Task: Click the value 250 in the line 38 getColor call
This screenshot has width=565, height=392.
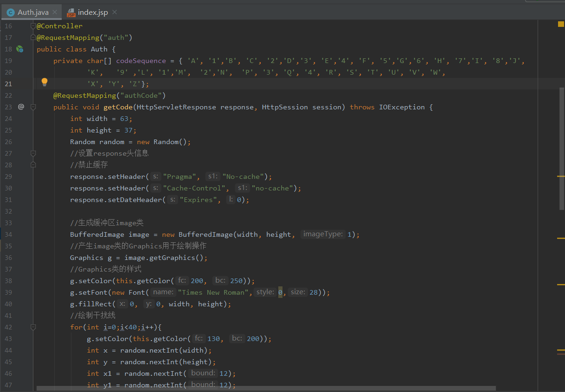Action: point(237,281)
